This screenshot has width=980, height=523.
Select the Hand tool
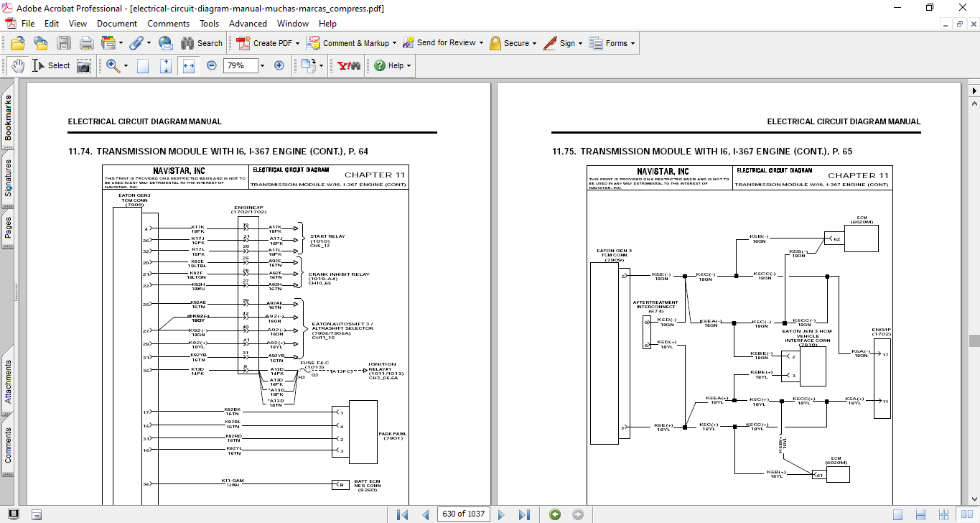point(17,65)
